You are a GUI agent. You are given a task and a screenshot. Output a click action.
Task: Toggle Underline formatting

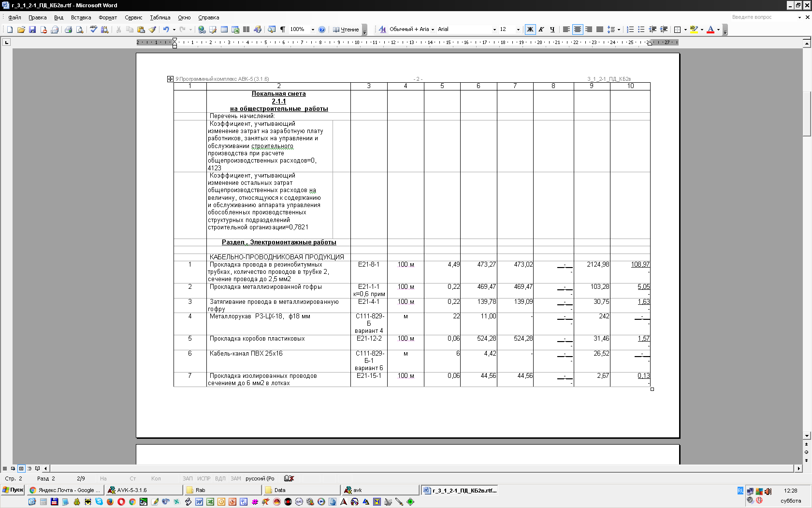point(552,30)
